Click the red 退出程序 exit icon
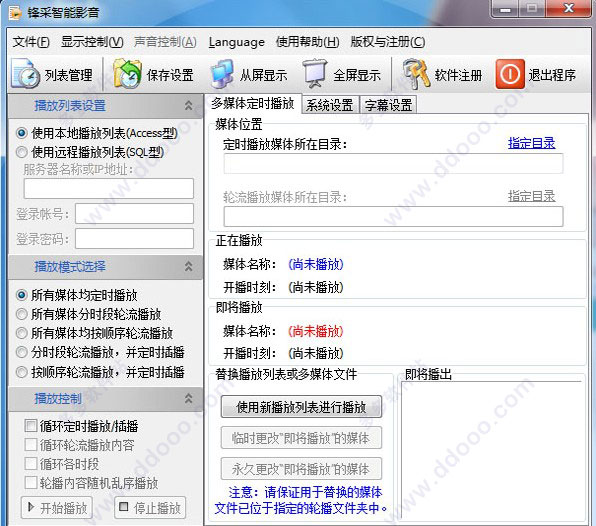The height and width of the screenshot is (526, 596). click(510, 74)
